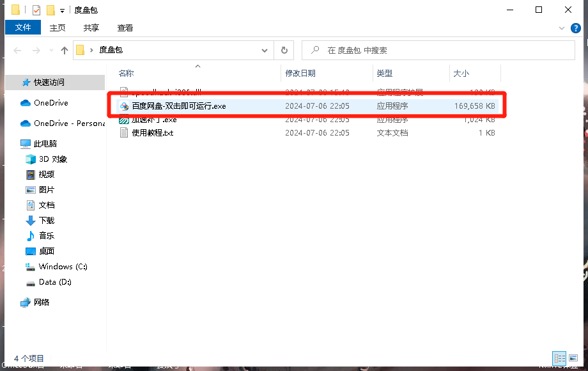Open Data (D:) drive
The image size is (588, 371).
[x=55, y=282]
